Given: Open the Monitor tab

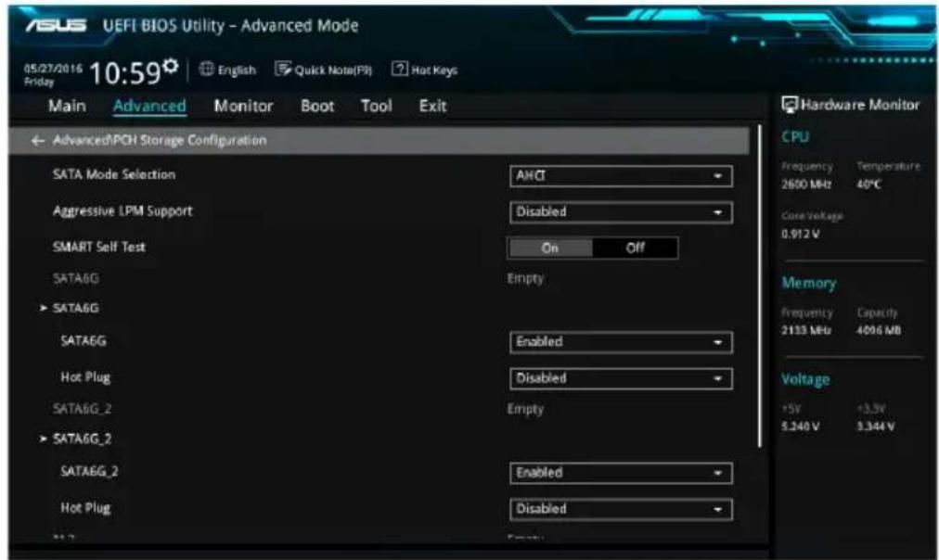Looking at the screenshot, I should click(243, 106).
